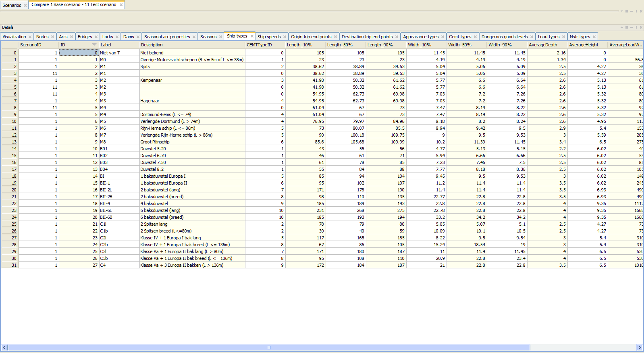Select the 'Duwstel 8.2' description cell

pos(192,169)
